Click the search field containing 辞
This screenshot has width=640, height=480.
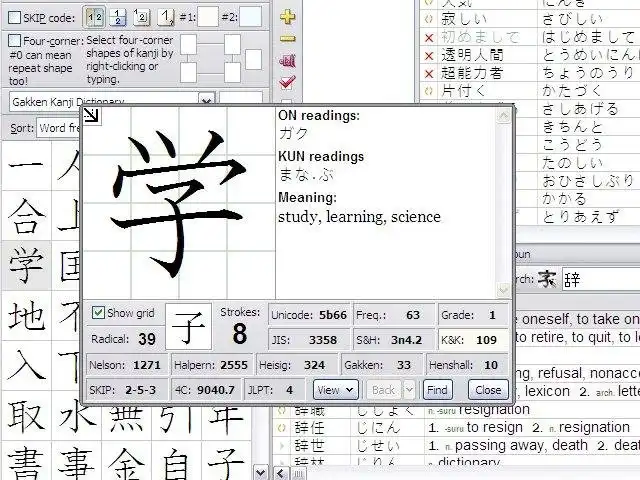[x=601, y=280]
